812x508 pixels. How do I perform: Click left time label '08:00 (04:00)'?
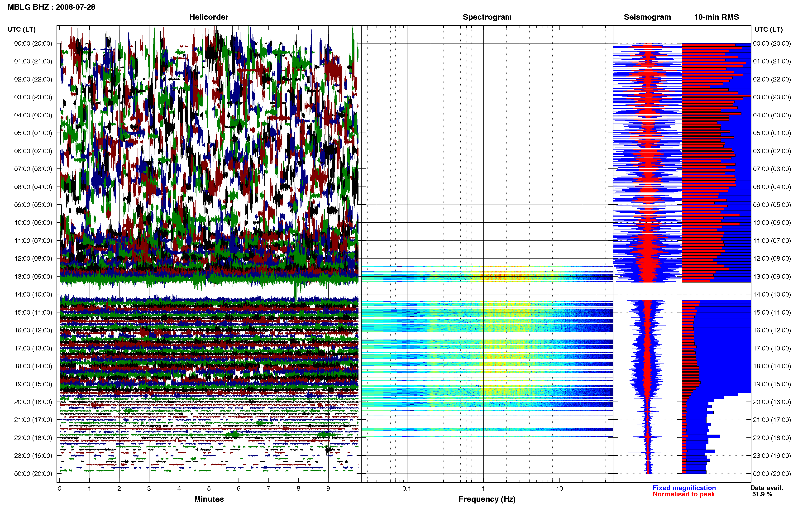33,187
